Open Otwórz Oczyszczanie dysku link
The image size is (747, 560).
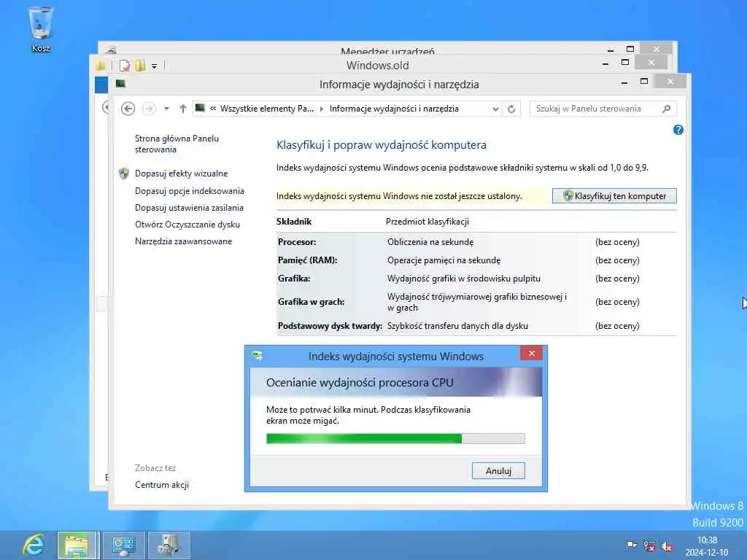click(187, 225)
